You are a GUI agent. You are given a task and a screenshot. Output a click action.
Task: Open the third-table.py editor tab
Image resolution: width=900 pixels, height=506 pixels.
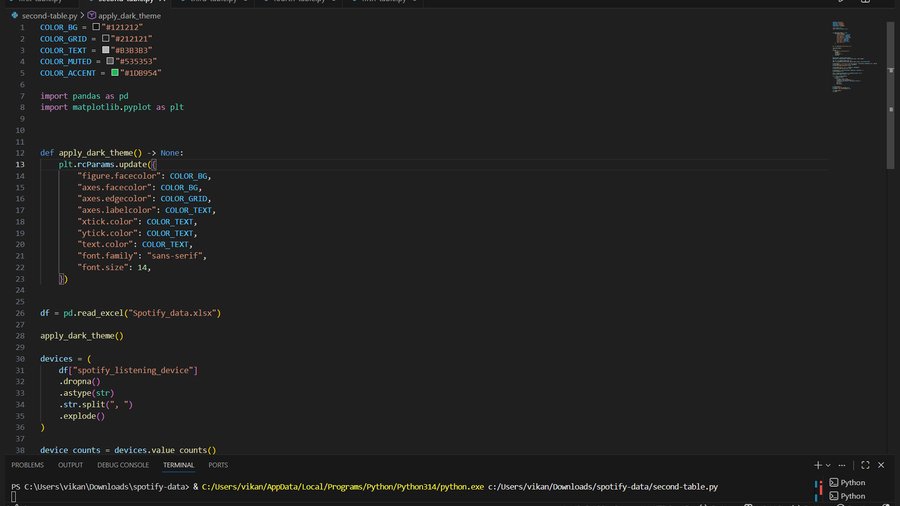[x=212, y=3]
